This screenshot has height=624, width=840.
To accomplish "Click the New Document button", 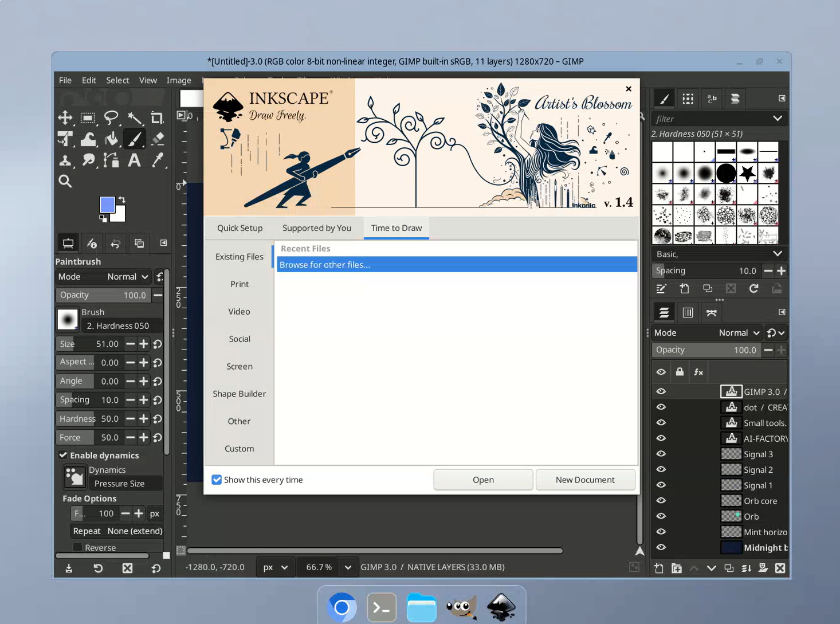I will click(x=585, y=480).
